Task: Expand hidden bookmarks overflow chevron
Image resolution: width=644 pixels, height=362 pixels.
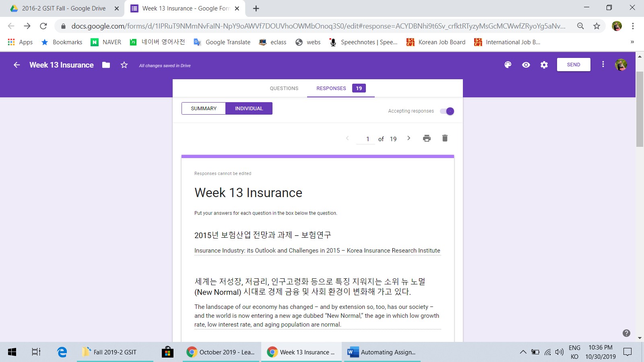Action: [632, 42]
